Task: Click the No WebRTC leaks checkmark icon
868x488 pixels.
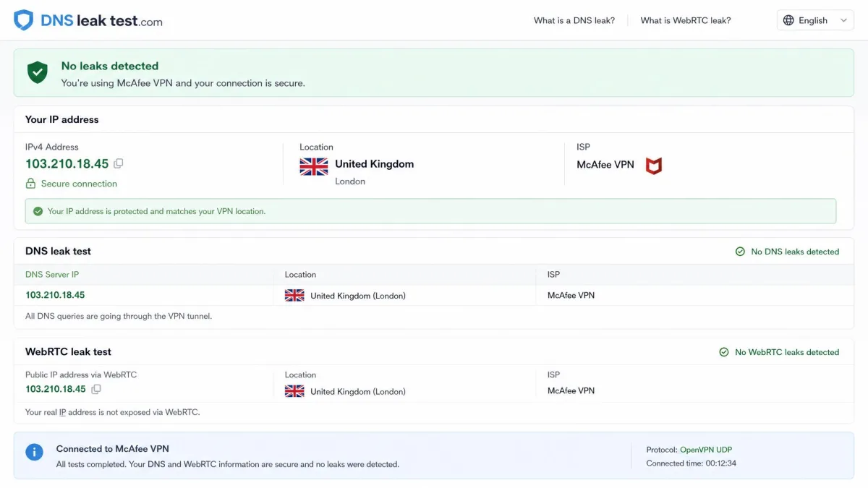Action: tap(724, 352)
